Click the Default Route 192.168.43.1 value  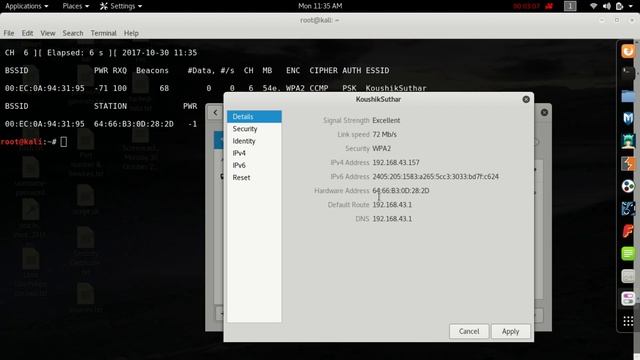point(392,205)
